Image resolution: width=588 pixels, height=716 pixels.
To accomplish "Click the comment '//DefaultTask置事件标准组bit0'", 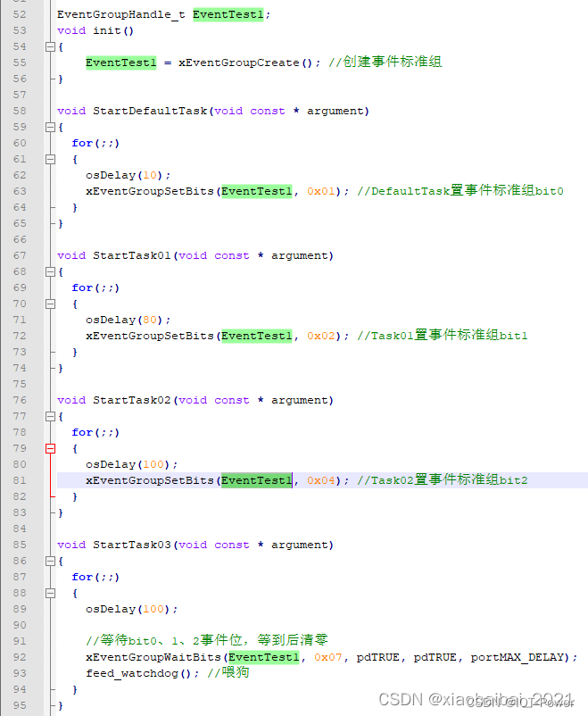I will pos(460,191).
